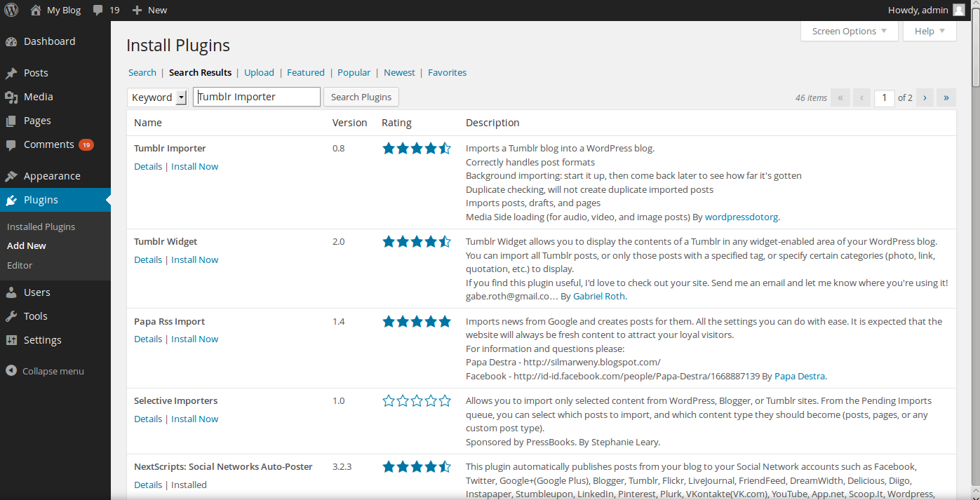This screenshot has width=980, height=500.
Task: Go to the next results page
Action: tap(925, 97)
